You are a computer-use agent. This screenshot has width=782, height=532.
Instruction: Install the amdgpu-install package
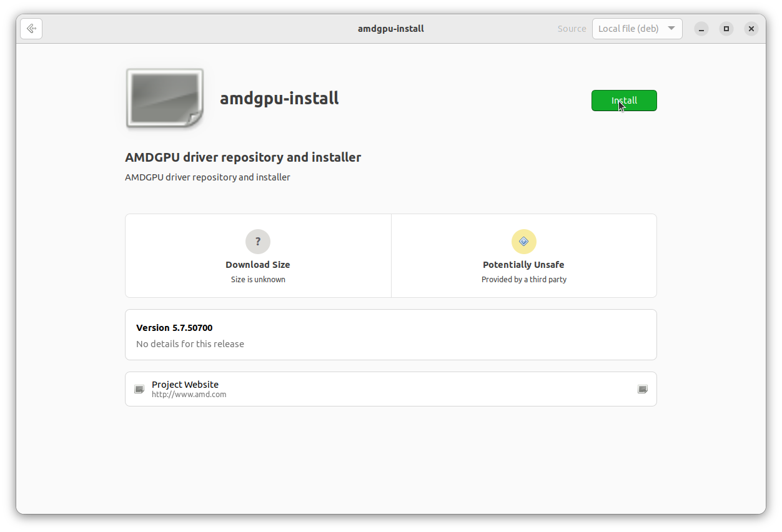(624, 101)
